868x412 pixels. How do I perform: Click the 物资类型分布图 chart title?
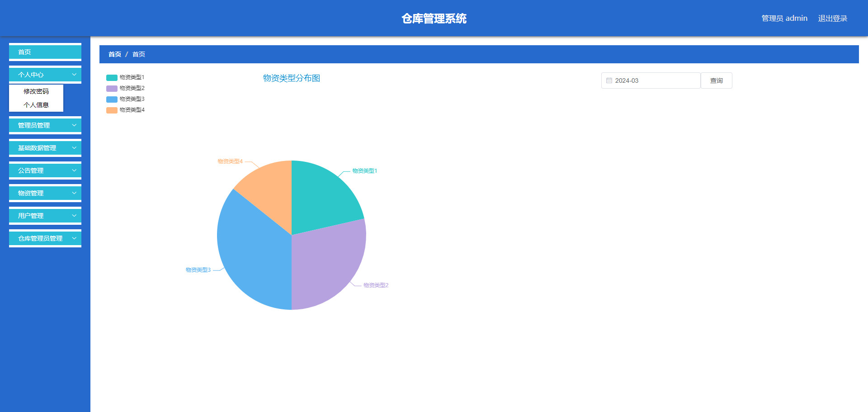tap(292, 78)
